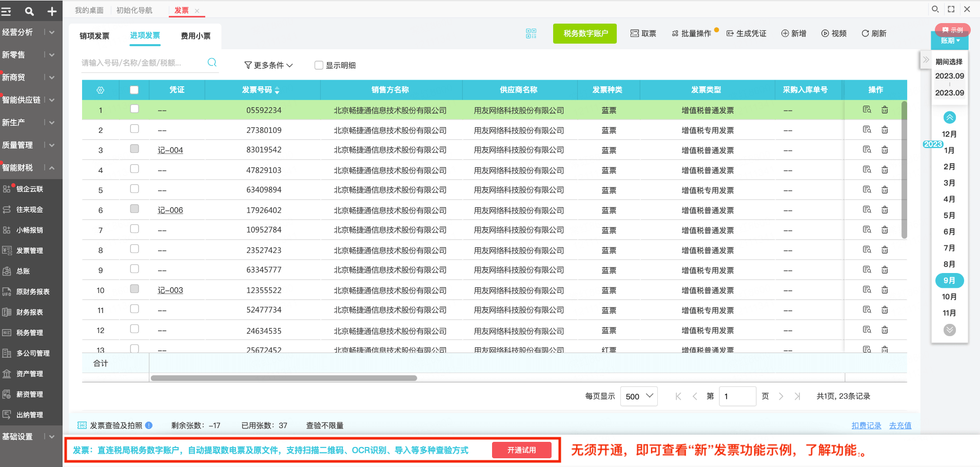Jump to last page arrow
This screenshot has height=467, width=980.
[797, 396]
